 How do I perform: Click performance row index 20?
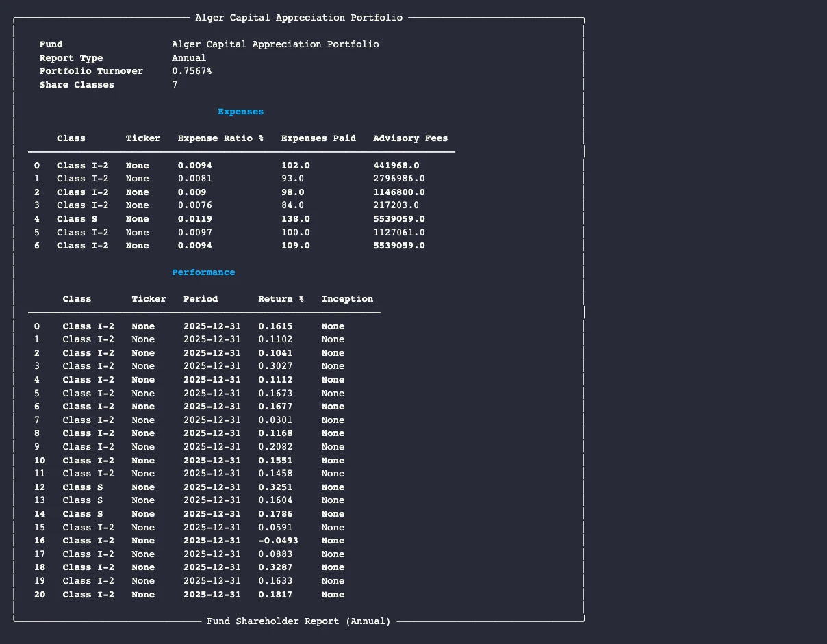40,595
